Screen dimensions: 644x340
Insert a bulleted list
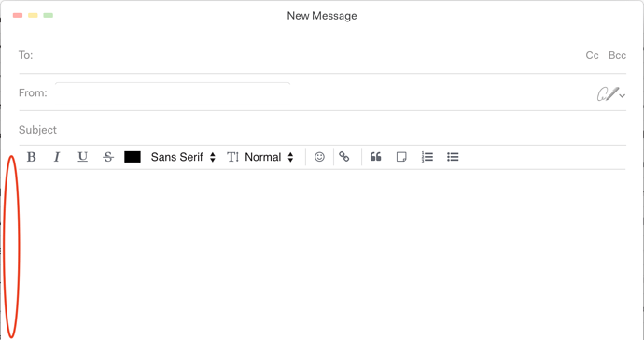click(x=453, y=157)
